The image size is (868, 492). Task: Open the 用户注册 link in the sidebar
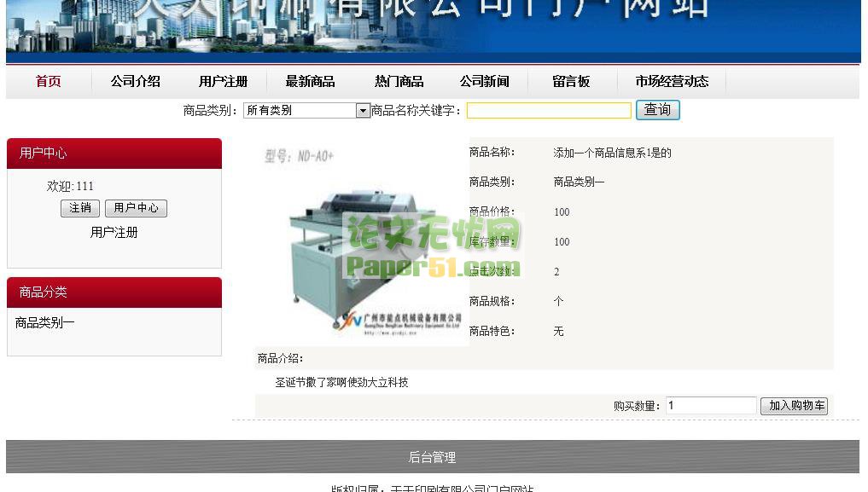click(x=114, y=233)
